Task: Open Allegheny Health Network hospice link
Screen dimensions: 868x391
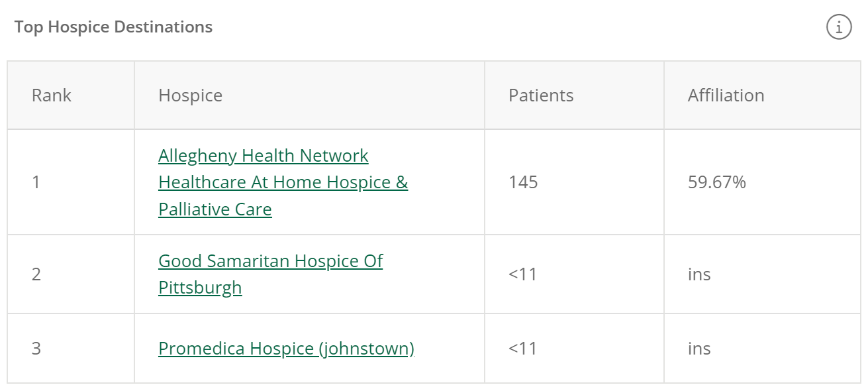Action: click(x=283, y=182)
